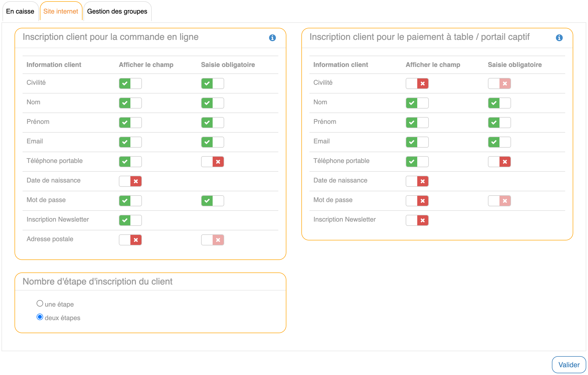Hide Prénom field for table payment
The image size is (588, 375).
tap(417, 123)
